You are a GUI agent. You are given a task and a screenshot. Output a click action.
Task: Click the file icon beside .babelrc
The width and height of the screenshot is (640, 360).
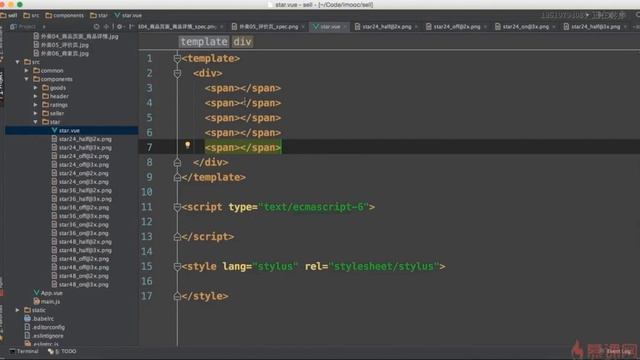pyautogui.click(x=27, y=318)
